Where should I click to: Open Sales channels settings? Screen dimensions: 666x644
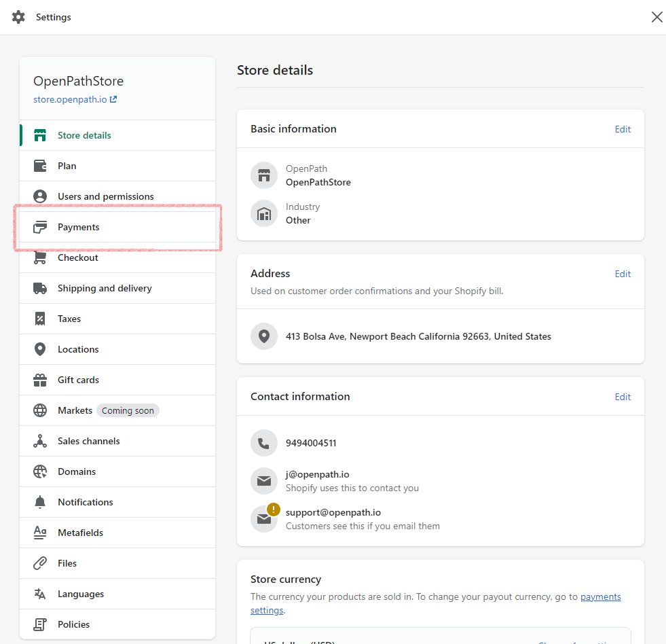click(x=117, y=442)
